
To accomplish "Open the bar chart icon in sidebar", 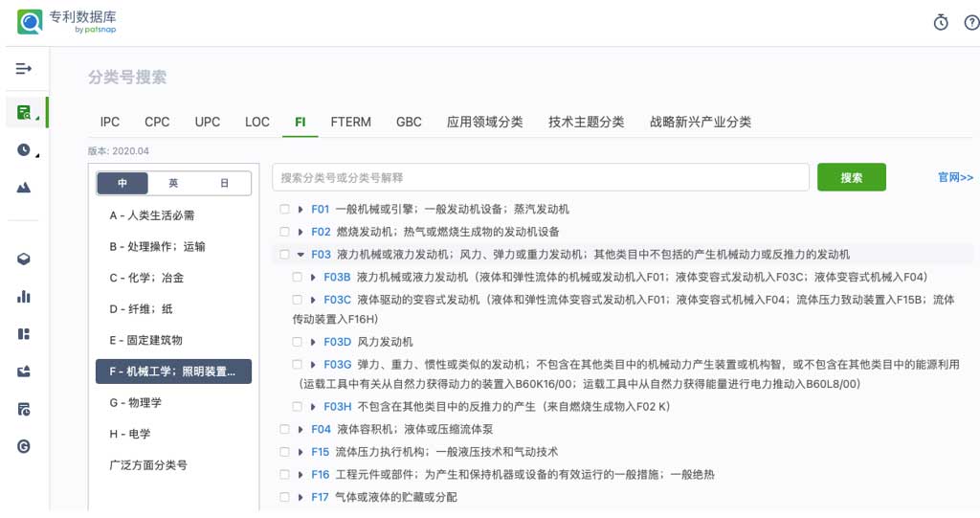I will tap(24, 297).
